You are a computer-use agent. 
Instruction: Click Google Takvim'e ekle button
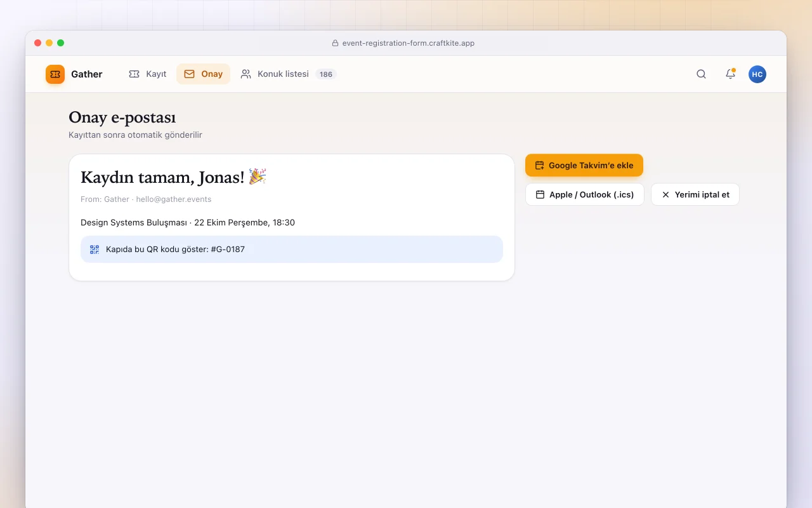(x=584, y=165)
